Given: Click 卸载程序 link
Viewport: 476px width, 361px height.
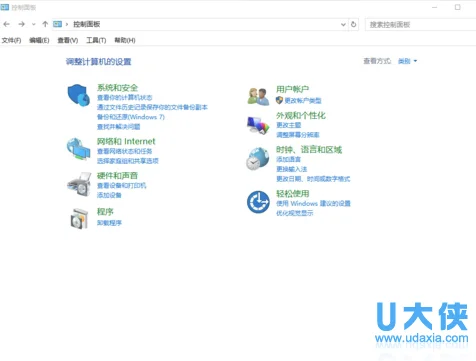Looking at the screenshot, I should click(109, 223).
